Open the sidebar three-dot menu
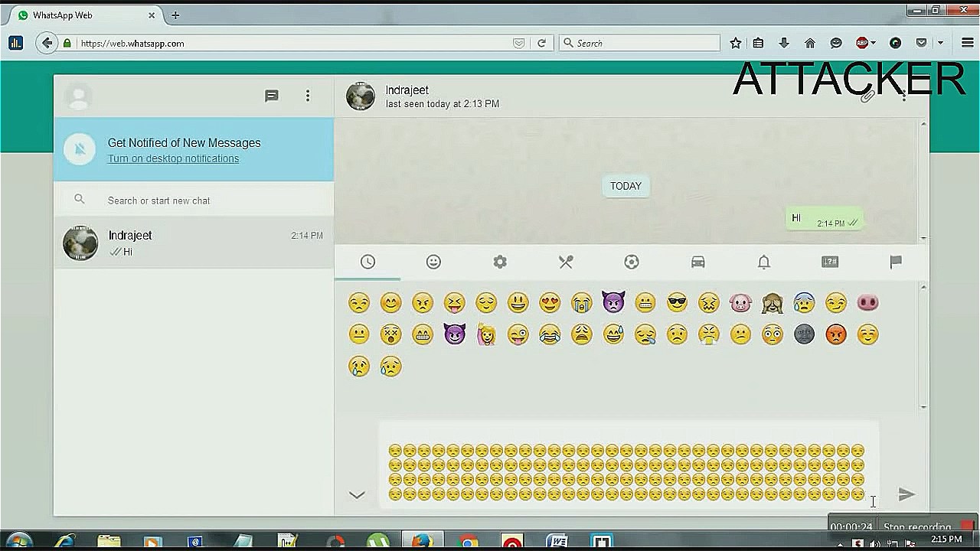 pos(308,96)
